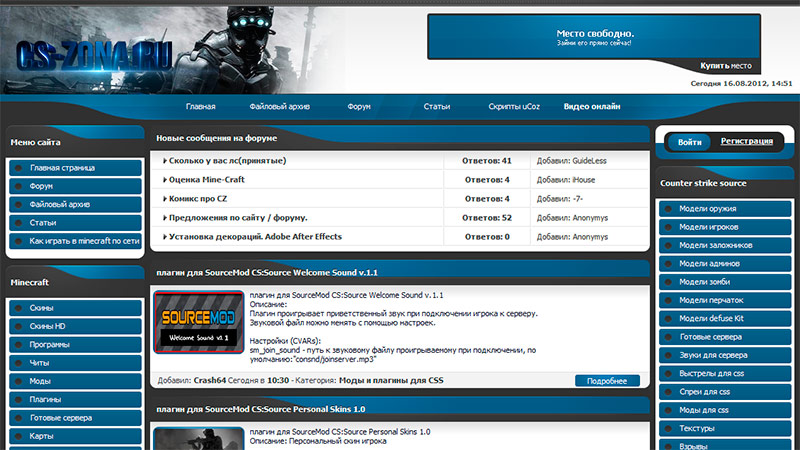This screenshot has width=800, height=450.
Task: Select Форум in the left site menu
Action: click(75, 186)
